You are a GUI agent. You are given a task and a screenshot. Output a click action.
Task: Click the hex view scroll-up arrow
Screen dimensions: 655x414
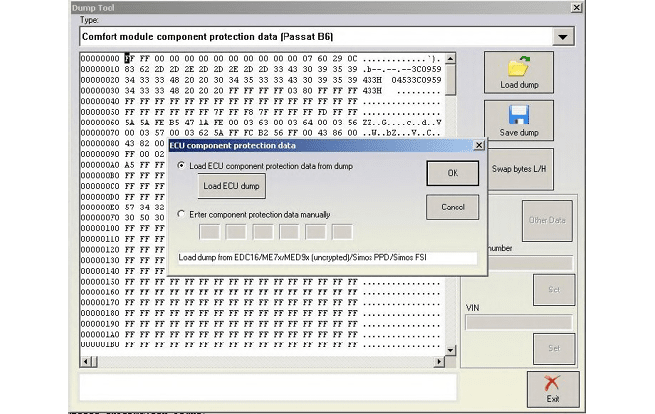click(x=449, y=59)
